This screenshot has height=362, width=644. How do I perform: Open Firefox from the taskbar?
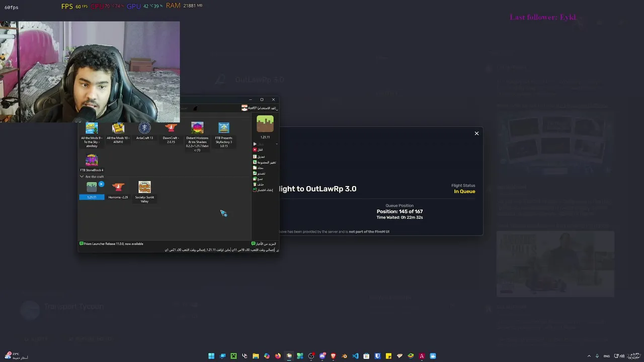[278, 356]
